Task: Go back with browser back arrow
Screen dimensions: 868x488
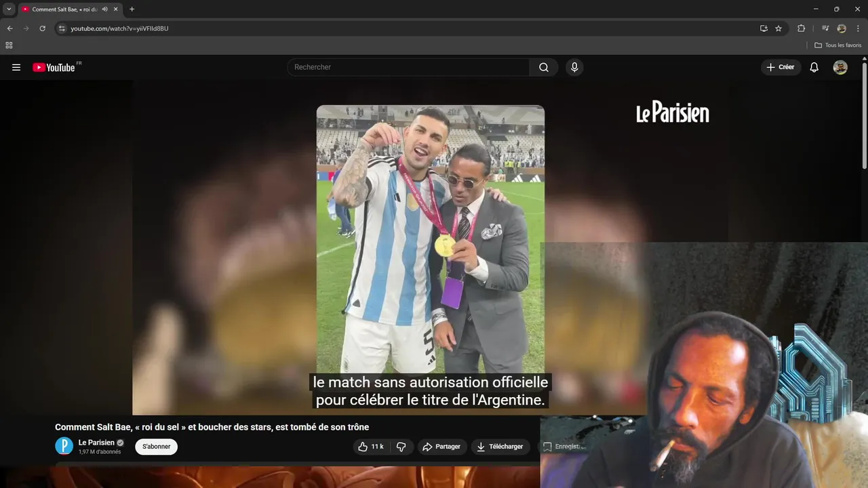Action: point(10,28)
